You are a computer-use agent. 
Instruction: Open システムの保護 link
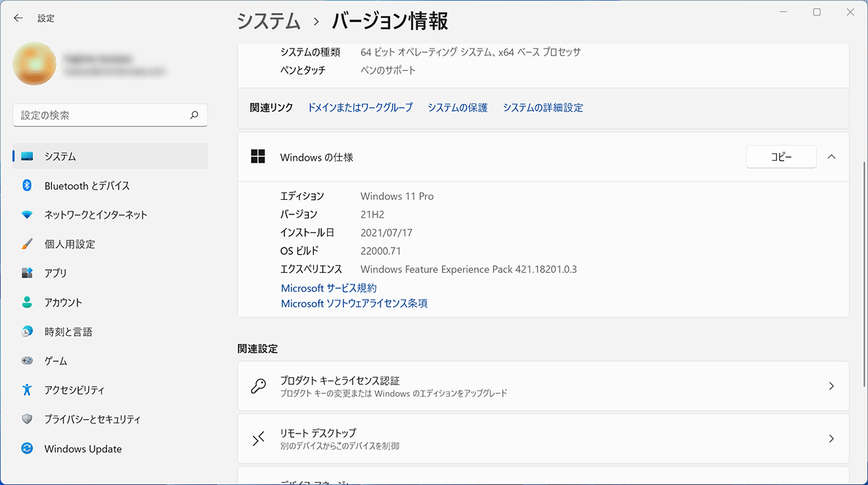(458, 108)
